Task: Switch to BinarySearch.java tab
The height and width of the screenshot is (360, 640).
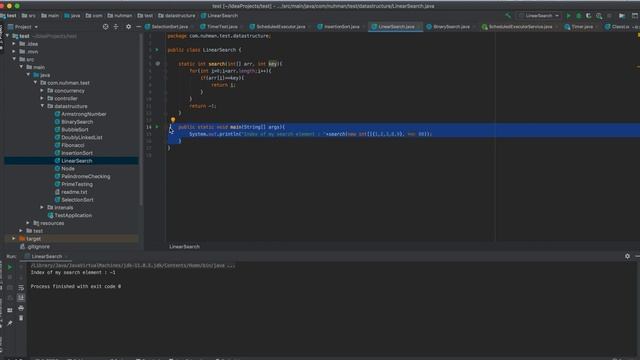Action: pos(451,27)
